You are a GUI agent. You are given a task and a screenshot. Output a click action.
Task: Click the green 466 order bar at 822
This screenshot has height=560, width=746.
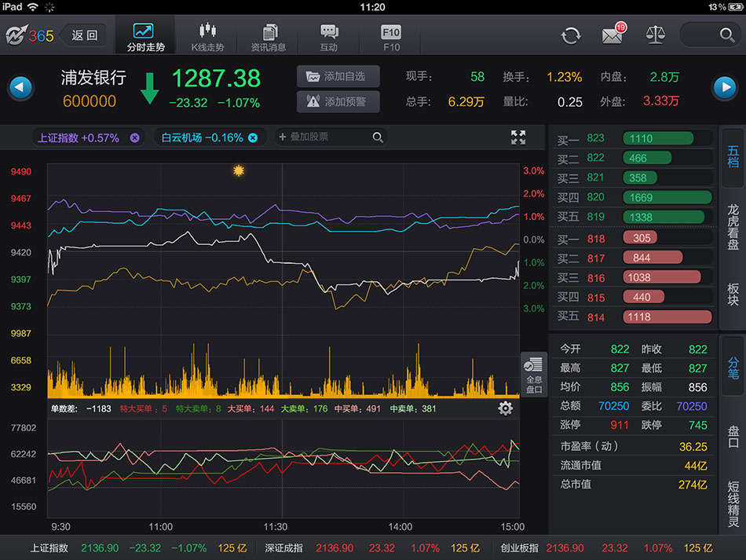coord(647,158)
